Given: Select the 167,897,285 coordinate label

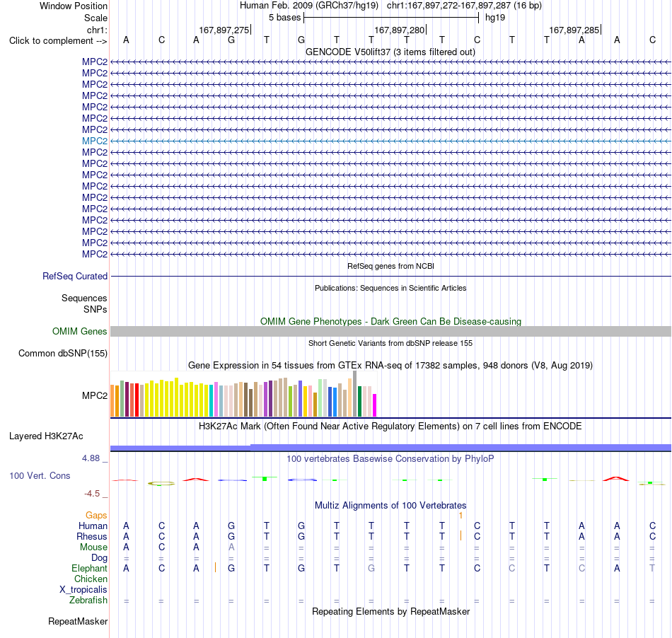Looking at the screenshot, I should point(574,30).
